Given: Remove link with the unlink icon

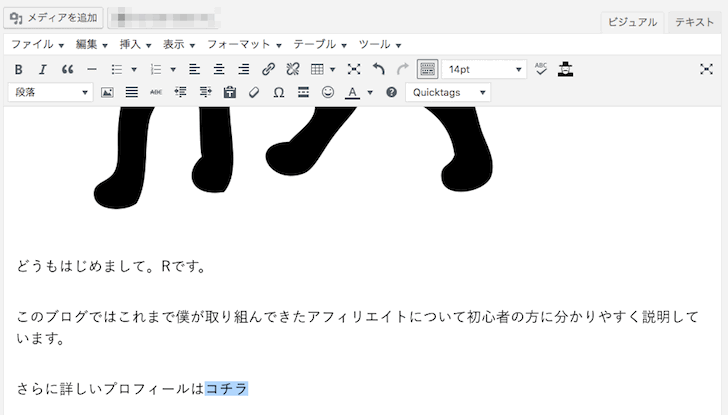Looking at the screenshot, I should pyautogui.click(x=293, y=69).
